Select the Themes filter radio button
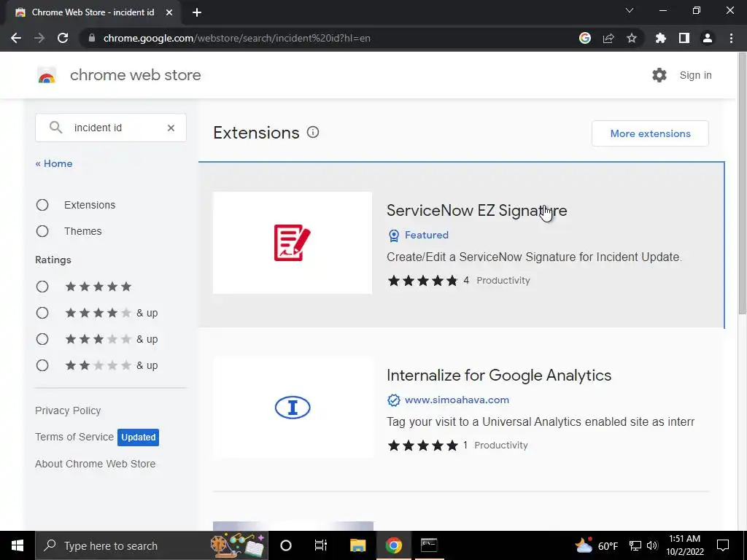 click(42, 231)
